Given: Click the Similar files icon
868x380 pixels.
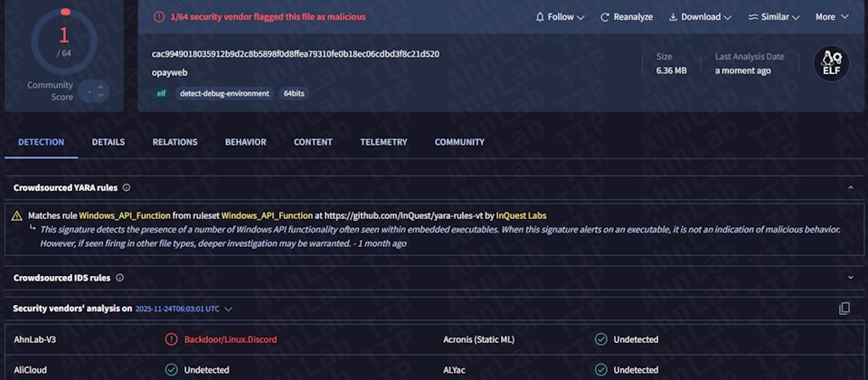Looking at the screenshot, I should [753, 17].
